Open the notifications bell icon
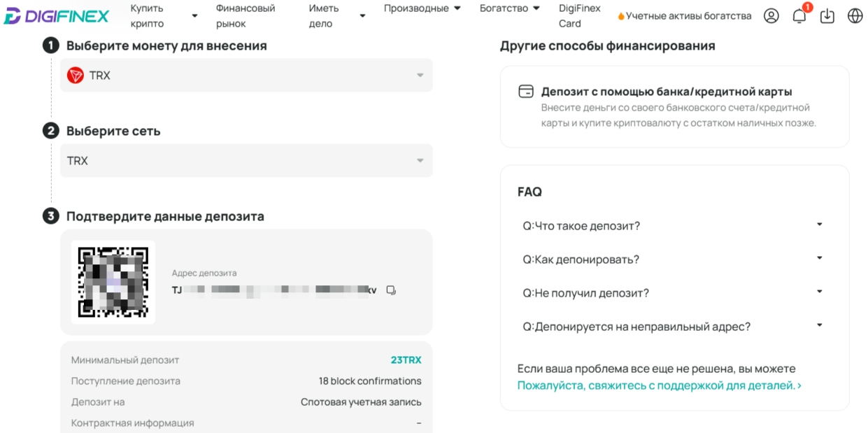The width and height of the screenshot is (868, 433). click(x=799, y=16)
